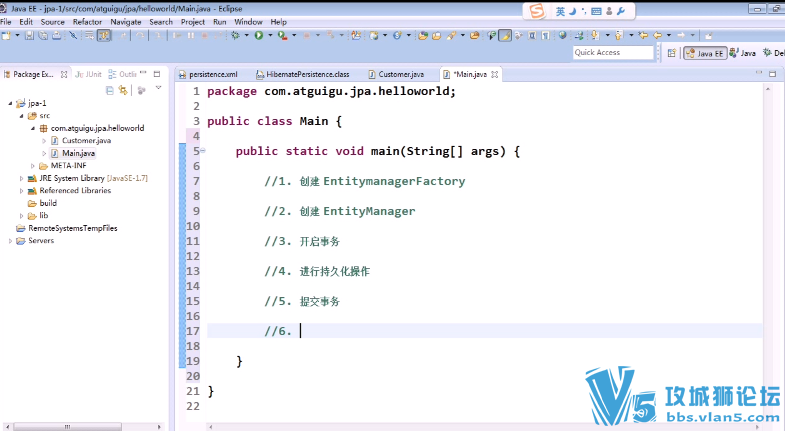Close the Package Explorer view tab
785x431 pixels.
pos(64,74)
